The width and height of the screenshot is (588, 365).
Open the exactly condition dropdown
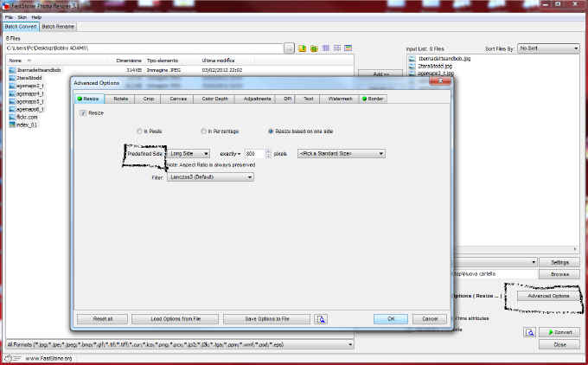point(230,154)
